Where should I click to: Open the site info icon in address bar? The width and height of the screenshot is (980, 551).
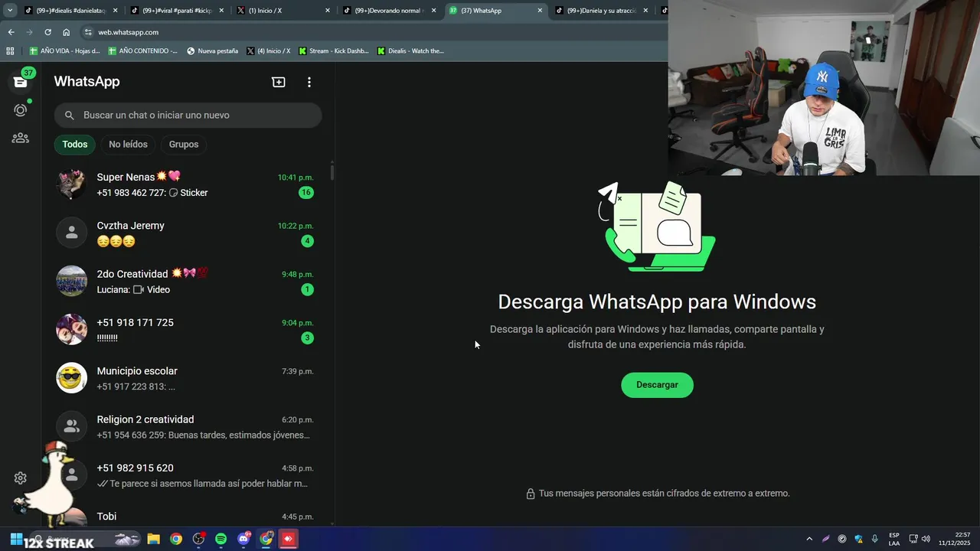[88, 32]
